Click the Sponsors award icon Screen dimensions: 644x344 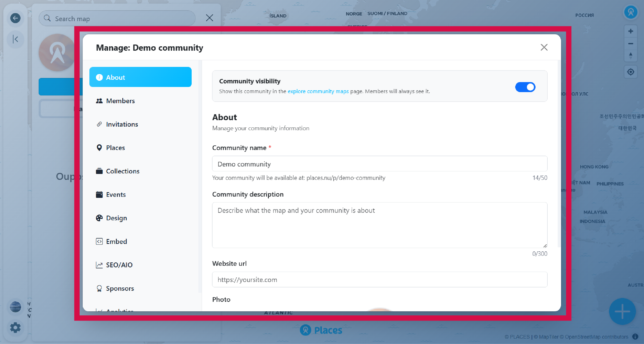coord(99,288)
